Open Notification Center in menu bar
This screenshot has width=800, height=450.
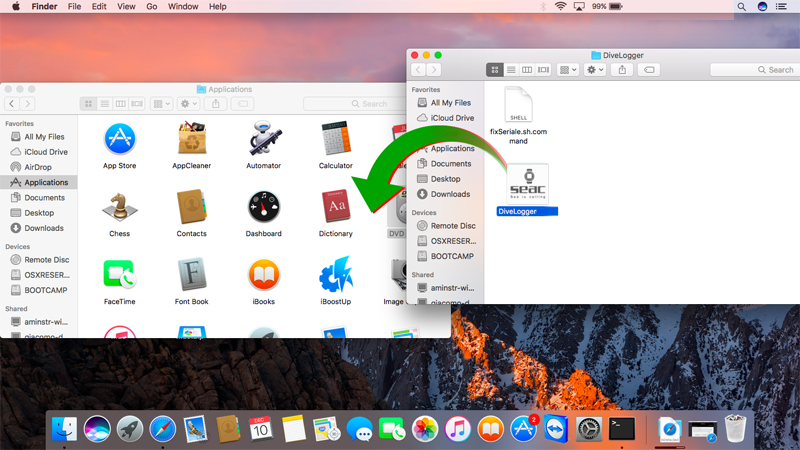click(781, 7)
